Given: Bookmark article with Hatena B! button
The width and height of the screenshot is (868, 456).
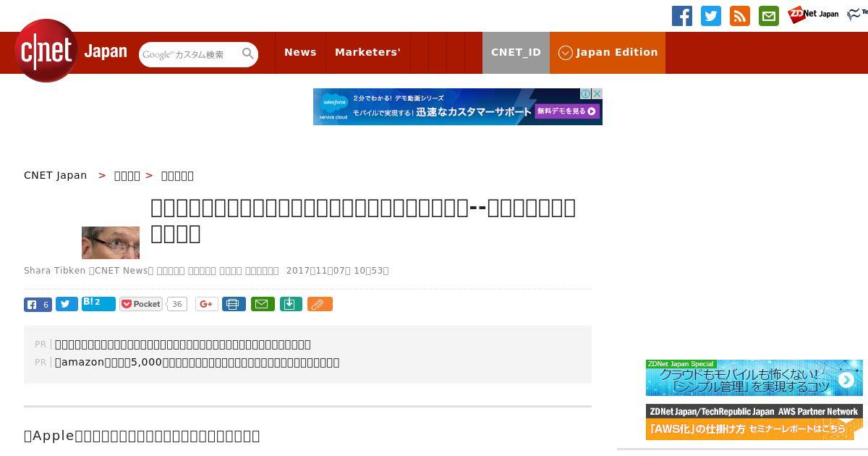Looking at the screenshot, I should pos(98,303).
